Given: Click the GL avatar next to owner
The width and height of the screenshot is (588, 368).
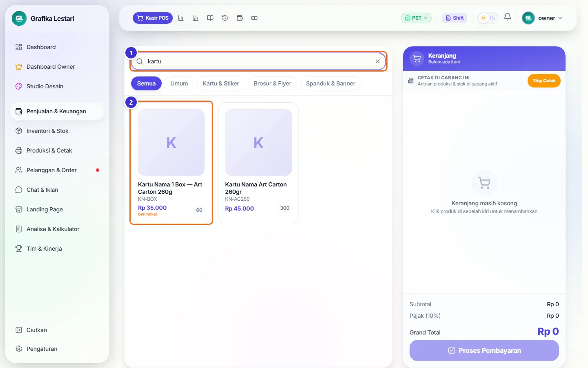Looking at the screenshot, I should [x=528, y=18].
